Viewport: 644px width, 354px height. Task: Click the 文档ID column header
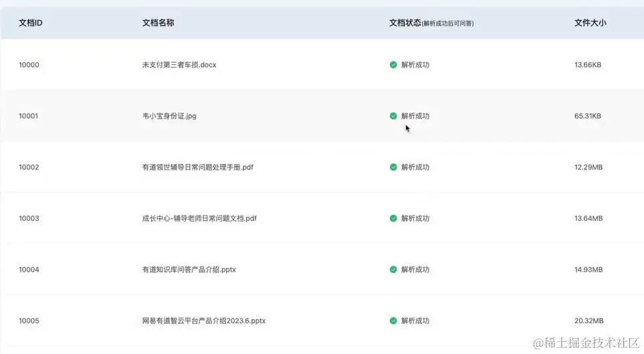(30, 23)
